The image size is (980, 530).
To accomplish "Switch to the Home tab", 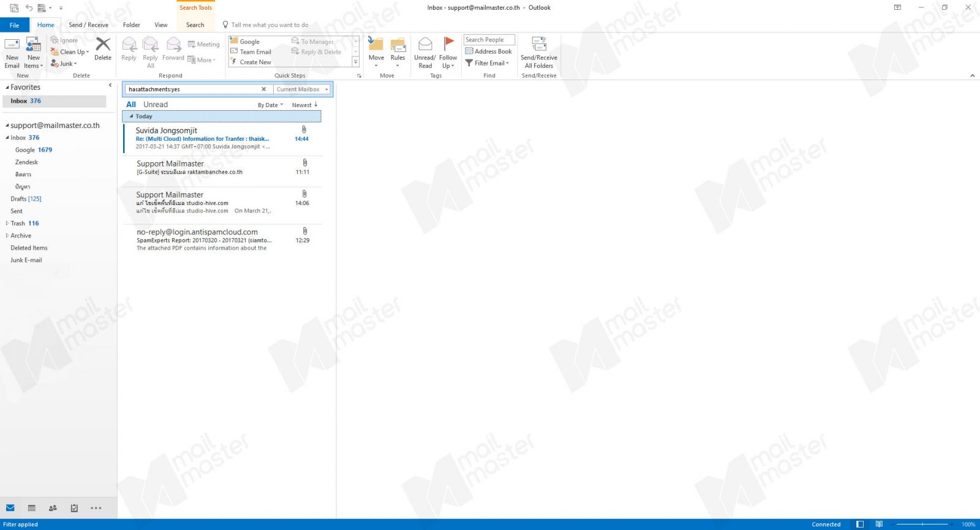I will 45,25.
